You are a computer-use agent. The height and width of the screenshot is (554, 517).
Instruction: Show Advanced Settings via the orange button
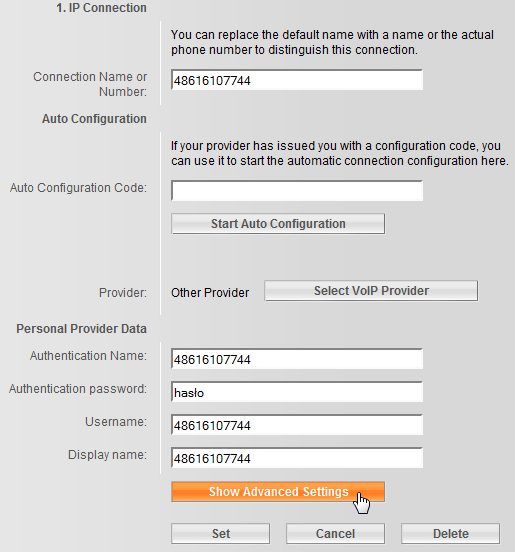click(278, 492)
